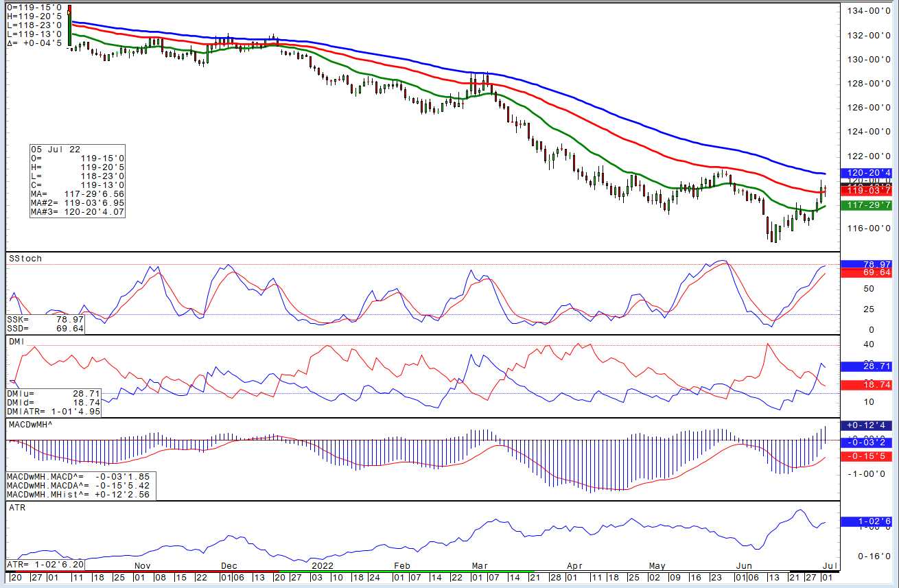The height and width of the screenshot is (588, 899).
Task: Click the ATR= 1-02'6.20 readout
Action: coord(45,564)
